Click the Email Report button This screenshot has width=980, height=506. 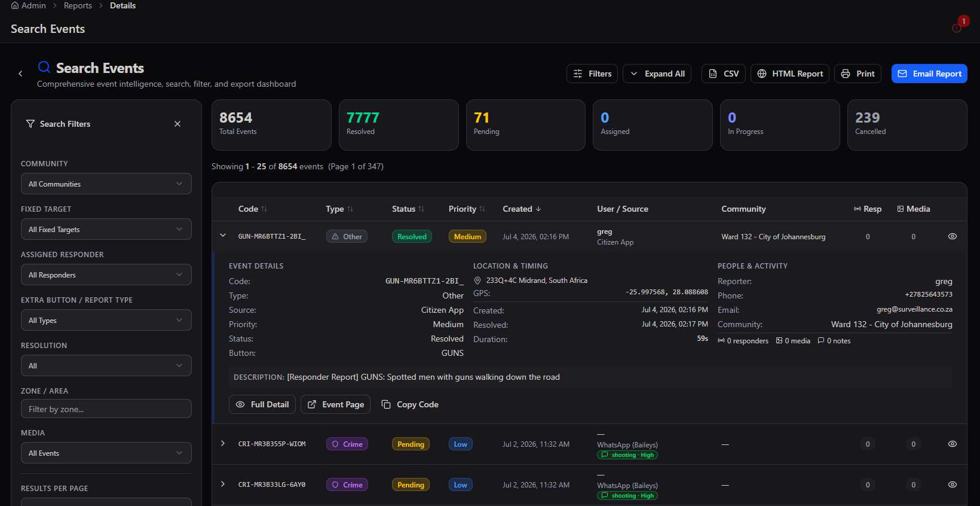click(x=929, y=74)
